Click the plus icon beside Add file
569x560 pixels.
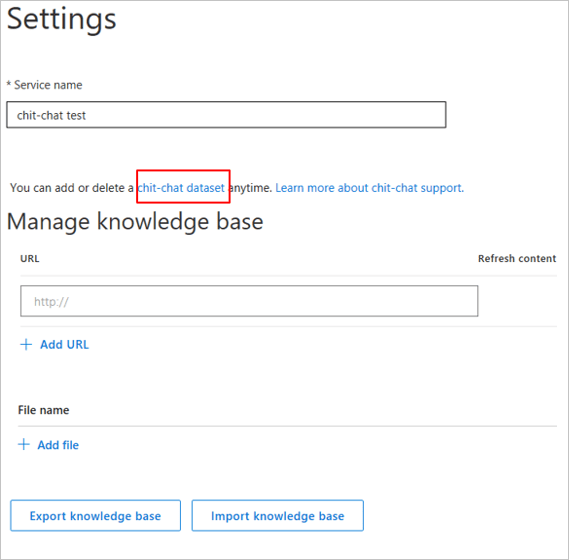pos(24,444)
